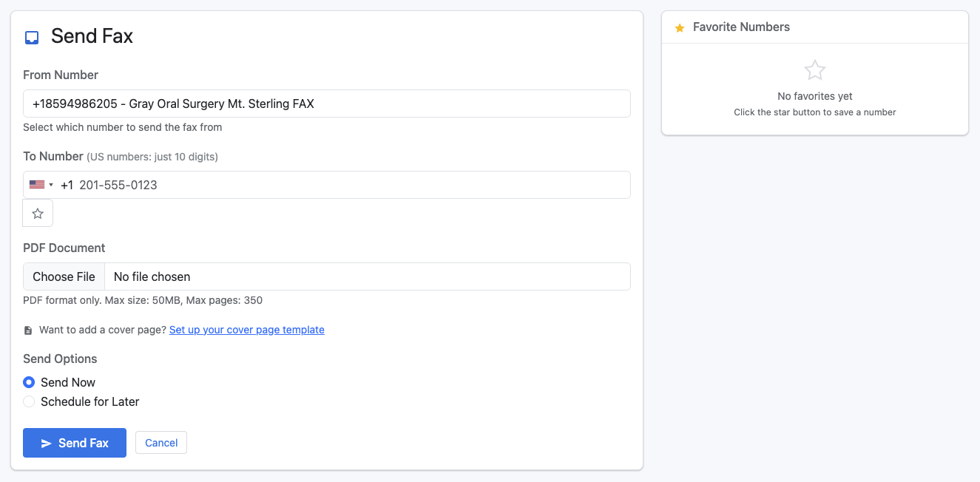This screenshot has width=980, height=482.
Task: Open the From Number dropdown
Action: point(327,103)
